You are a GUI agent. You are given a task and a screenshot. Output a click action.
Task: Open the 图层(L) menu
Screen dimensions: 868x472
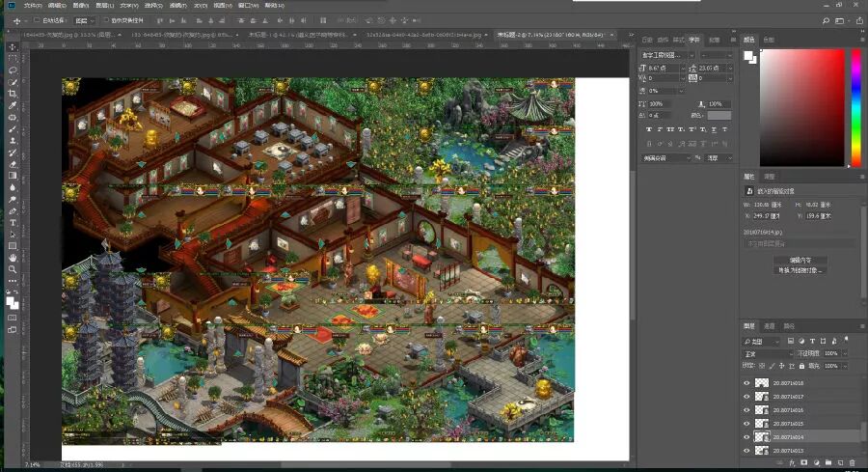pyautogui.click(x=104, y=6)
